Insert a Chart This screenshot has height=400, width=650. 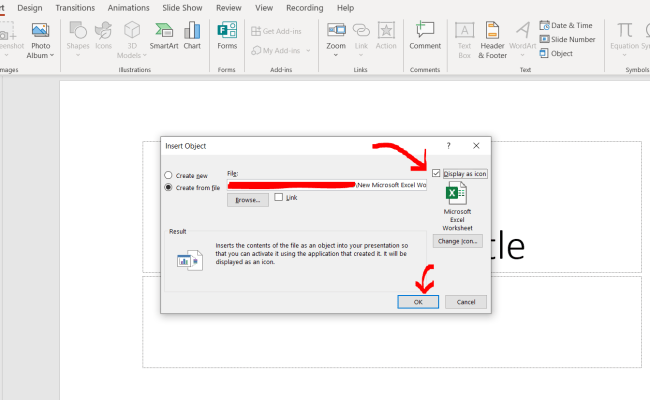click(192, 36)
